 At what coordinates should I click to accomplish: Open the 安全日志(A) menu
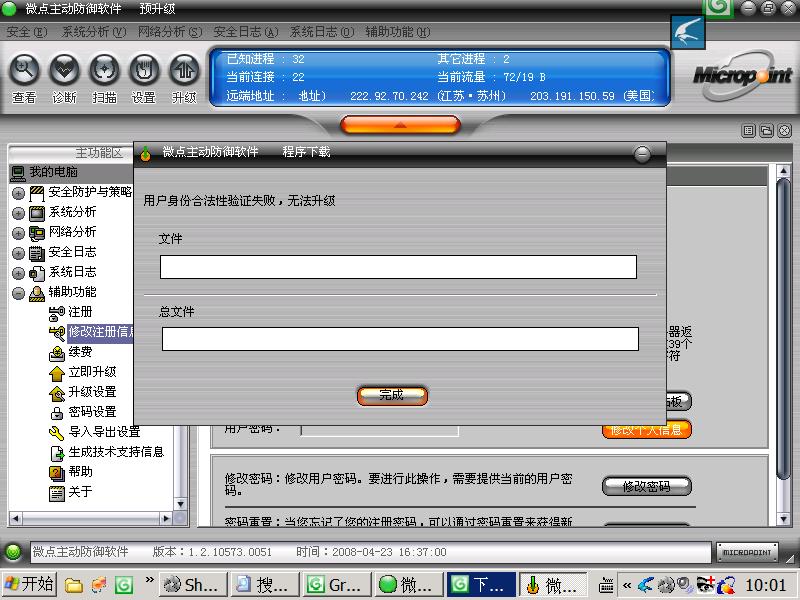coord(246,32)
